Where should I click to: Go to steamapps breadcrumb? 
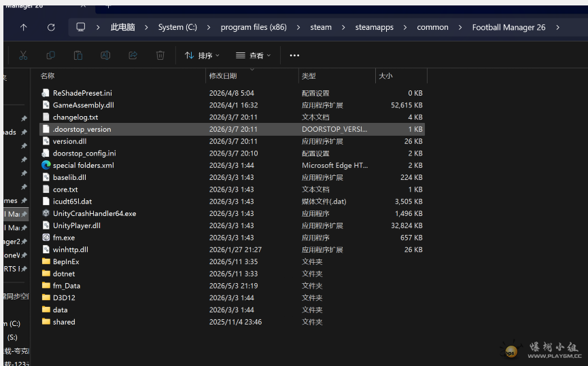[375, 27]
